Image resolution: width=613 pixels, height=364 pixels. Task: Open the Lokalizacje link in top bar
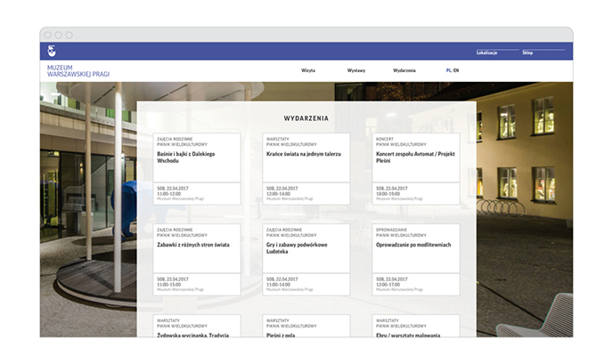[x=486, y=53]
